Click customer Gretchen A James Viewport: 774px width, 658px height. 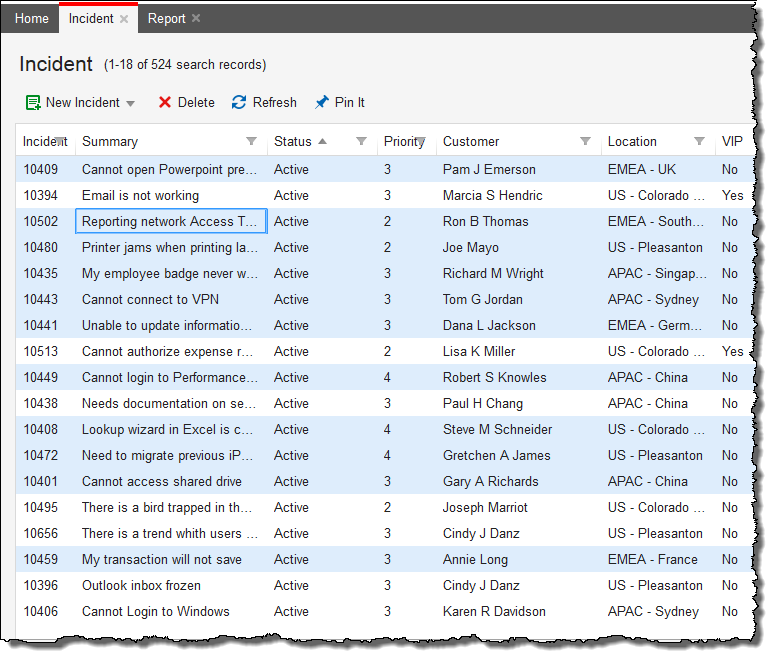point(497,456)
